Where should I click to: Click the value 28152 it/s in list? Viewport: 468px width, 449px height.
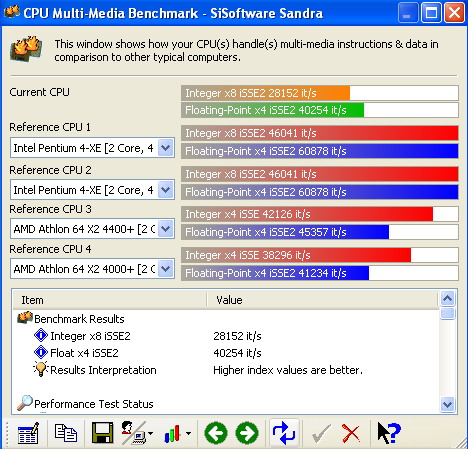tap(237, 336)
